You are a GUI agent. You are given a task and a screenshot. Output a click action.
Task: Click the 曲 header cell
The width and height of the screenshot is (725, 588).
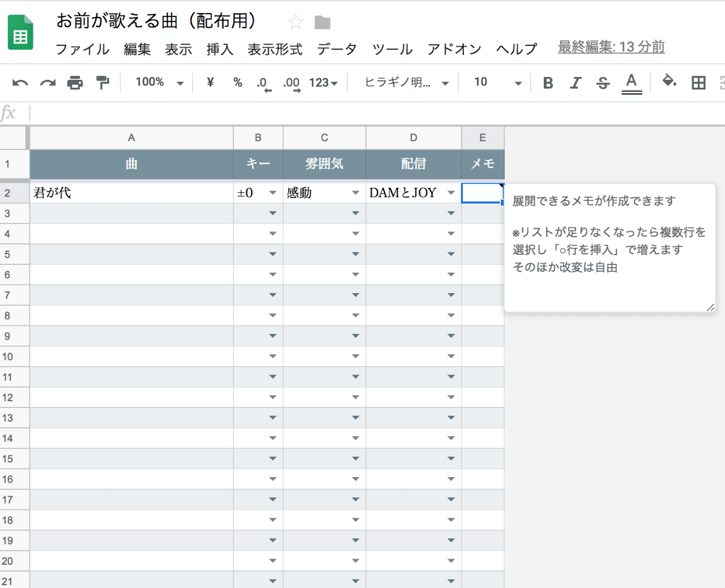point(131,164)
